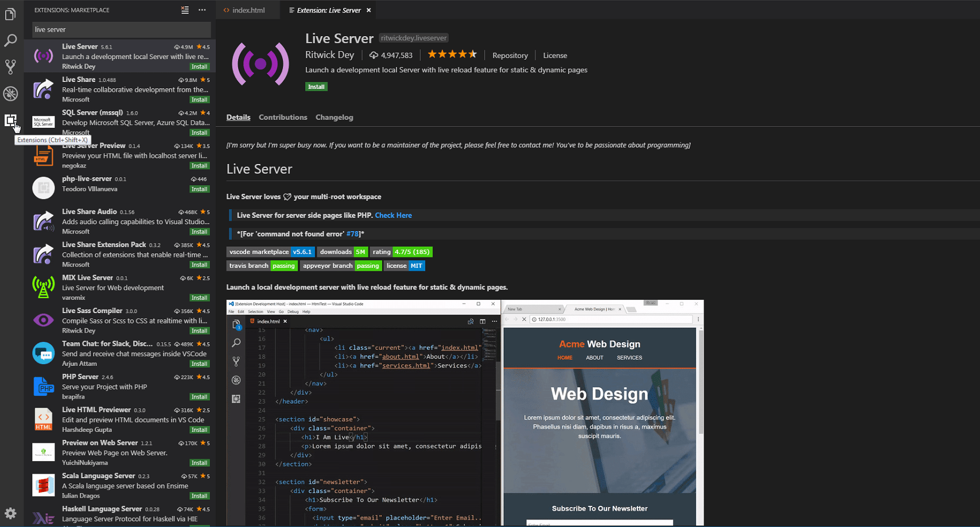The width and height of the screenshot is (980, 527).
Task: Select the SQL Server (mssql) extension icon
Action: pos(44,122)
